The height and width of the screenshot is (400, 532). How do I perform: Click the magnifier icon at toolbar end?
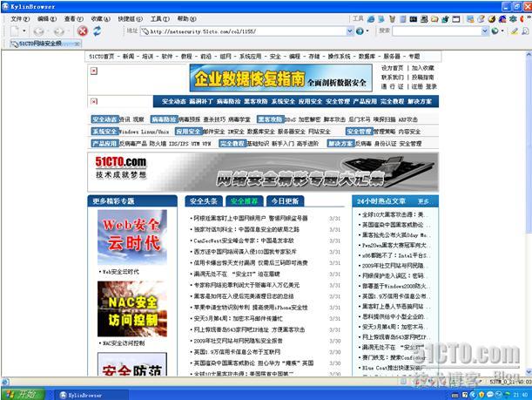coord(526,31)
